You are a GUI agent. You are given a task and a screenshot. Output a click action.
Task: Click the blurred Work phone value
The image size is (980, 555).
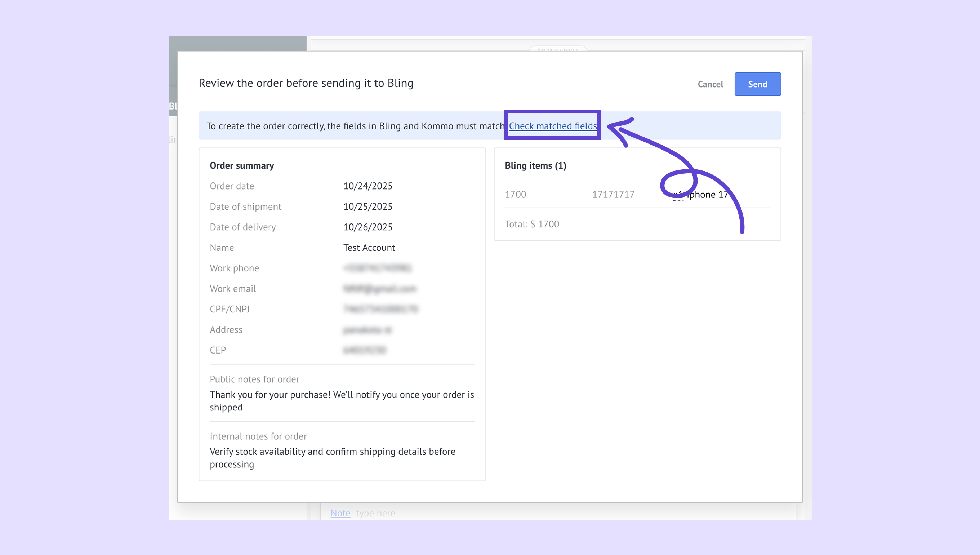click(x=377, y=268)
